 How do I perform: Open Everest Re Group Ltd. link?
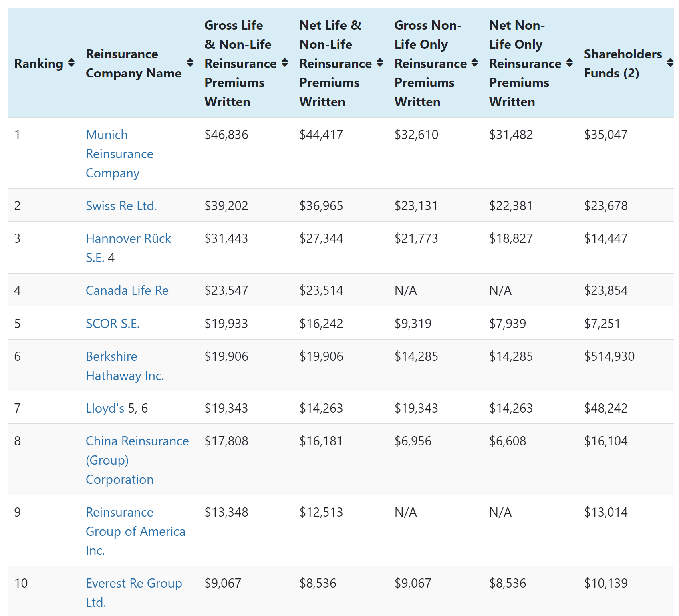(134, 593)
